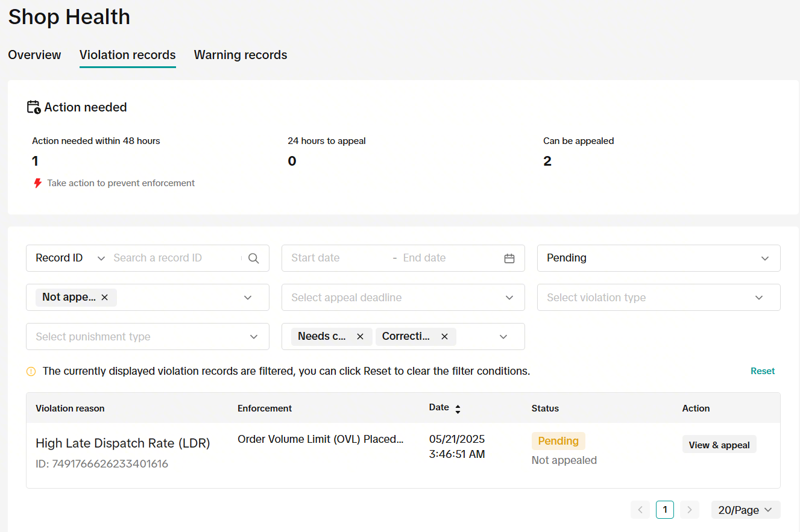This screenshot has width=800, height=532.
Task: Expand Select punishment type dropdown
Action: (x=147, y=337)
